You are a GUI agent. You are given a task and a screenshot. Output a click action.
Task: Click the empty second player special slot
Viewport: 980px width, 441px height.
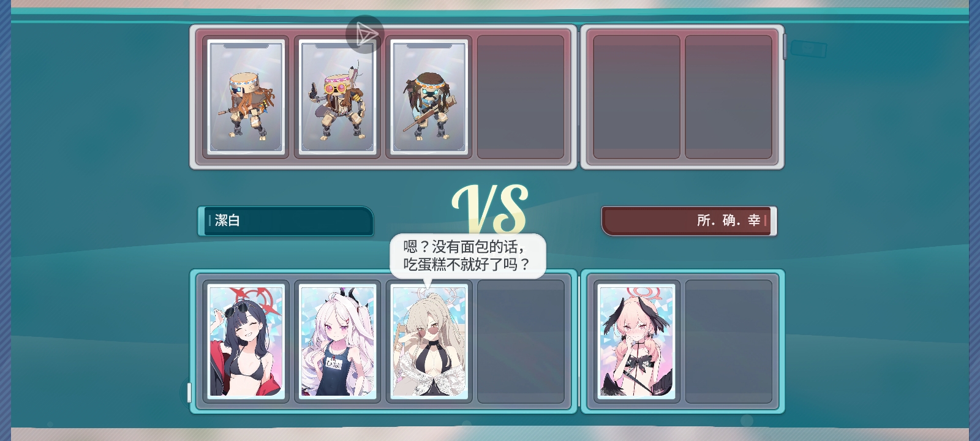tap(728, 341)
